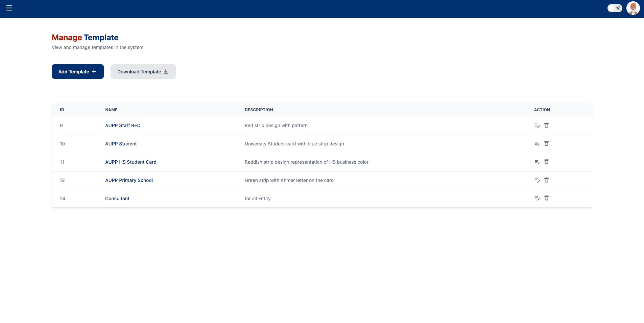This screenshot has width=644, height=323.
Task: Edit the AUPP Staff RED template
Action: pyautogui.click(x=537, y=126)
